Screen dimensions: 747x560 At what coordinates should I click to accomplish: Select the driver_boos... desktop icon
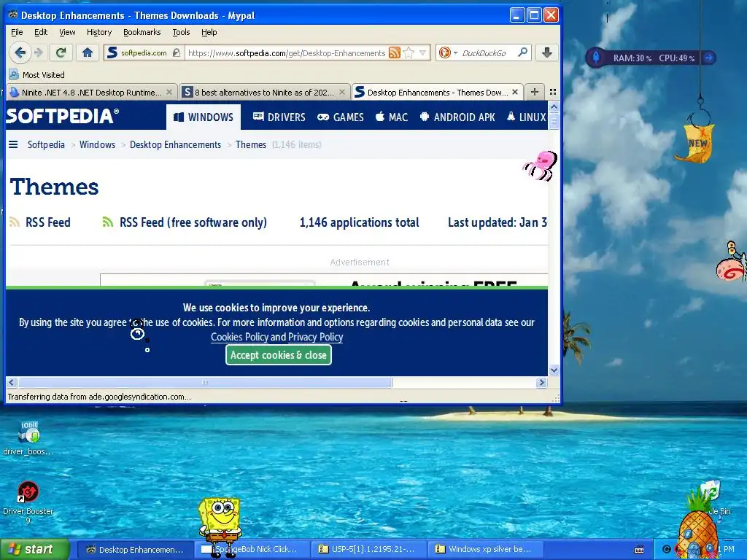pyautogui.click(x=28, y=438)
